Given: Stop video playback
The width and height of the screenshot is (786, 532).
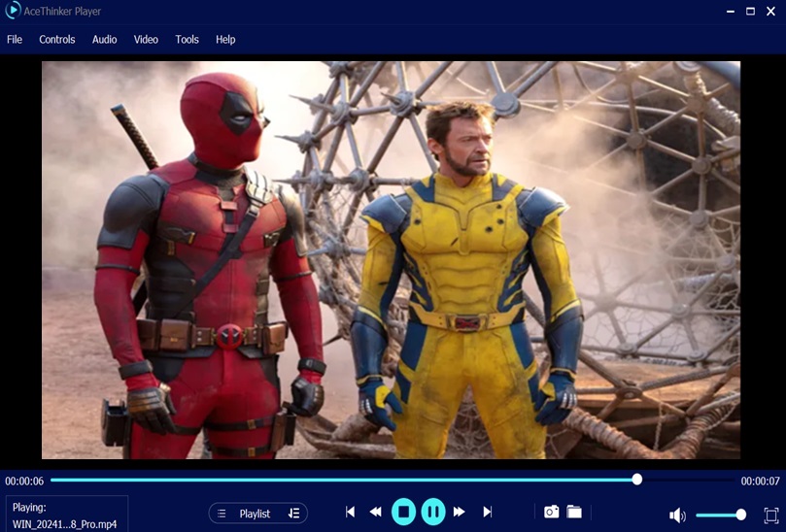Looking at the screenshot, I should pos(403,512).
